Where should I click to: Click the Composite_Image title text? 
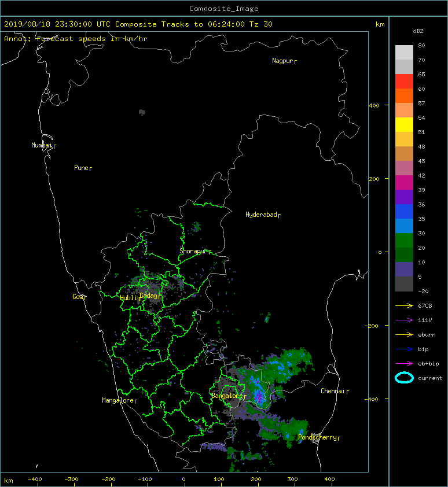coord(224,9)
